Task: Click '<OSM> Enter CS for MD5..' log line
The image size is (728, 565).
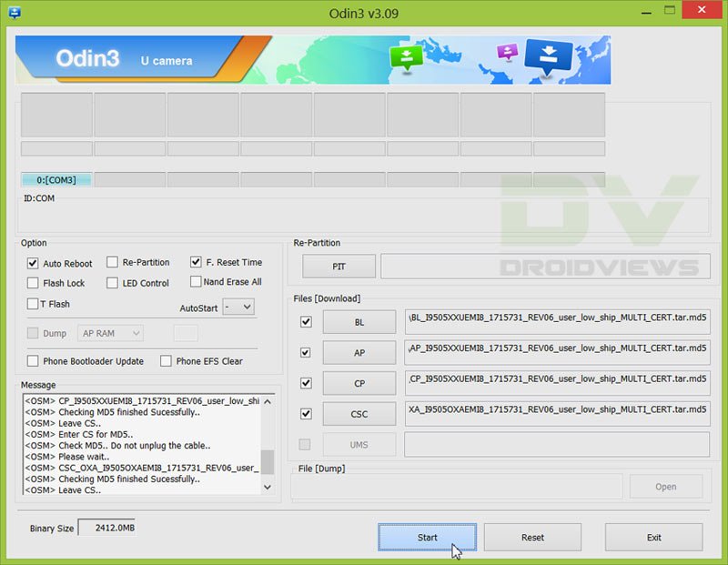Action: [x=79, y=434]
